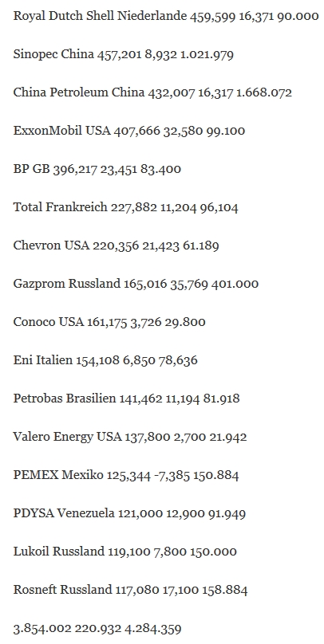324x644 pixels.
Task: Click the value 1.021.979 in Sinopec row
Action: (207, 55)
